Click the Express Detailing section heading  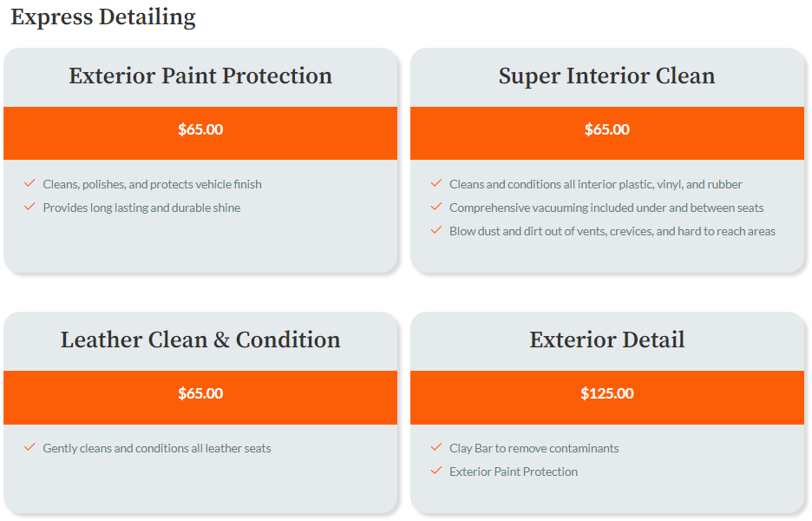coord(103,17)
